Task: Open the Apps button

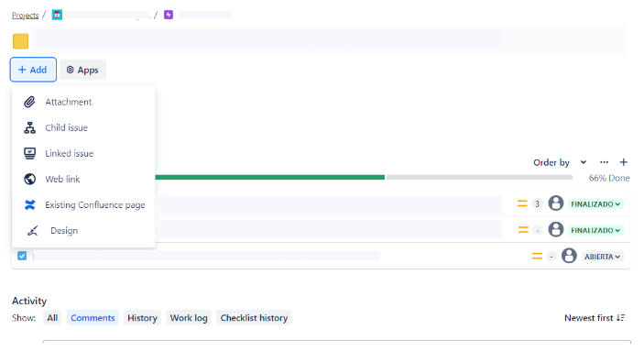Action: pyautogui.click(x=83, y=70)
